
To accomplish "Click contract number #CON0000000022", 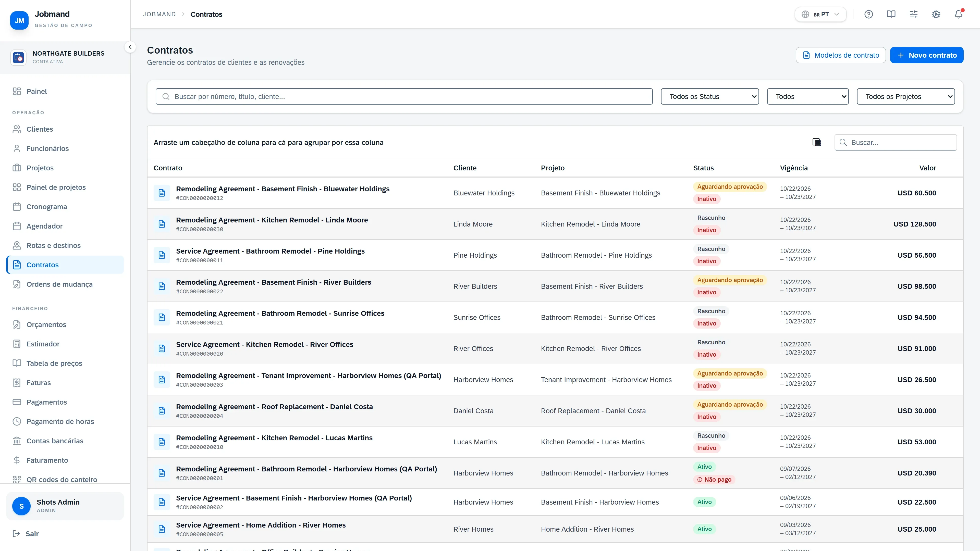I will [199, 292].
